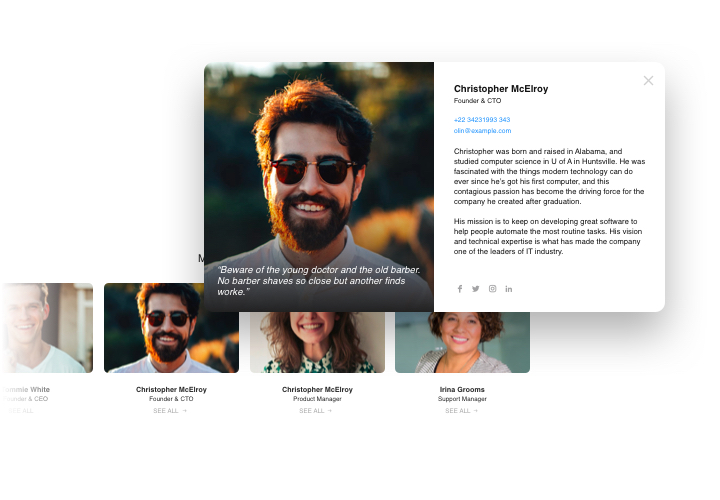
Task: Click See All under Support Manager
Action: pyautogui.click(x=462, y=410)
